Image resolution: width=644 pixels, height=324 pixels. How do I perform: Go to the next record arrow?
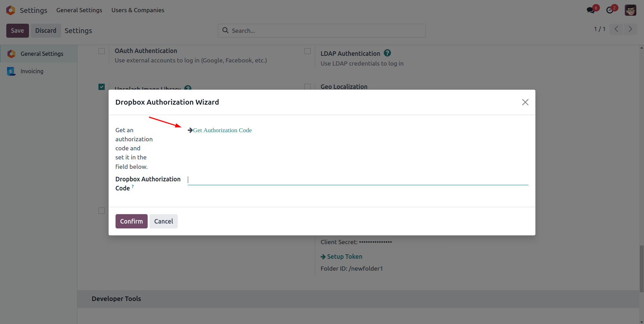click(x=630, y=29)
